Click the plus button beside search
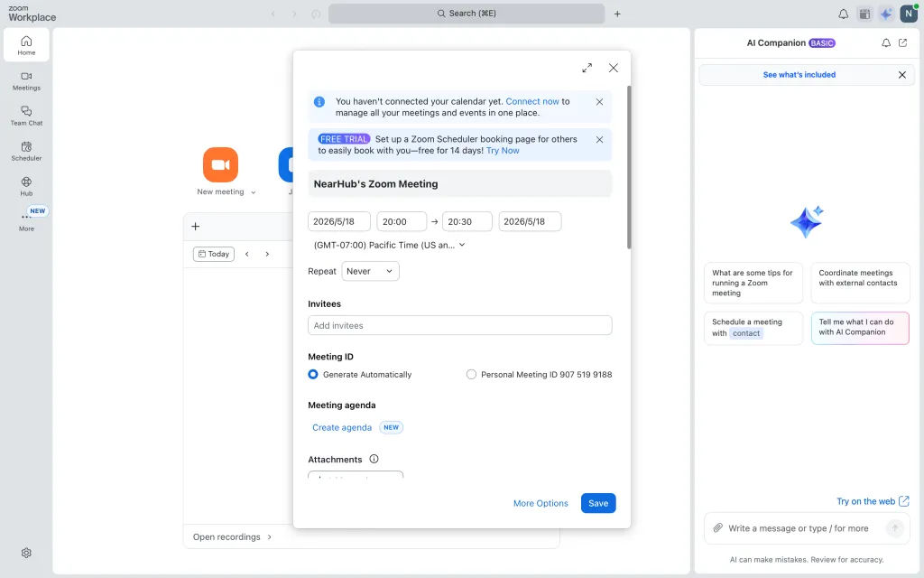Image resolution: width=924 pixels, height=578 pixels. click(617, 14)
